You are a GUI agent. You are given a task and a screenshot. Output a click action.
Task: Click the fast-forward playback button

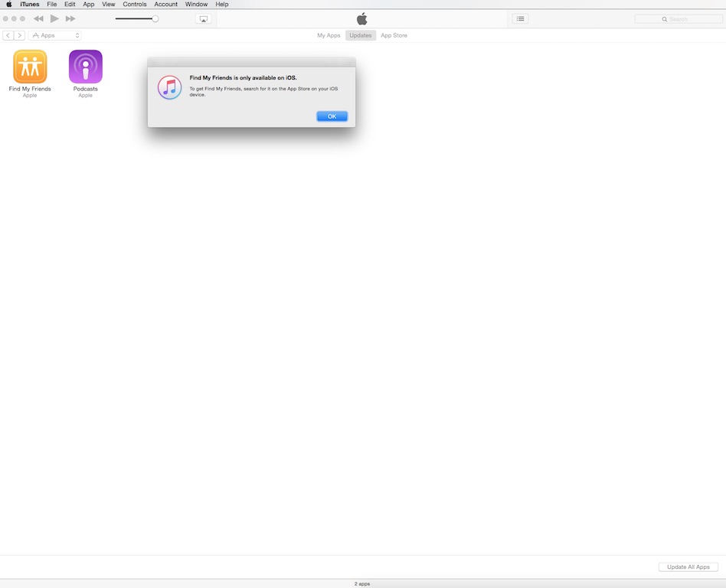click(x=70, y=18)
